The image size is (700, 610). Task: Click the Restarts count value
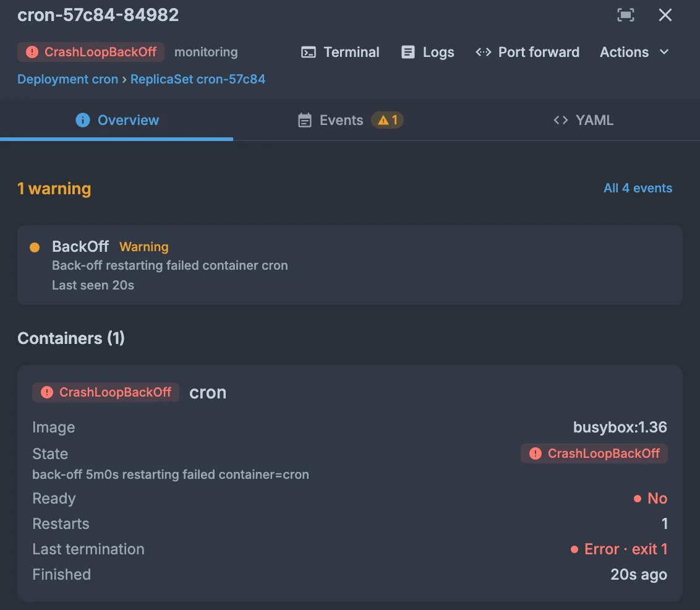tap(665, 524)
